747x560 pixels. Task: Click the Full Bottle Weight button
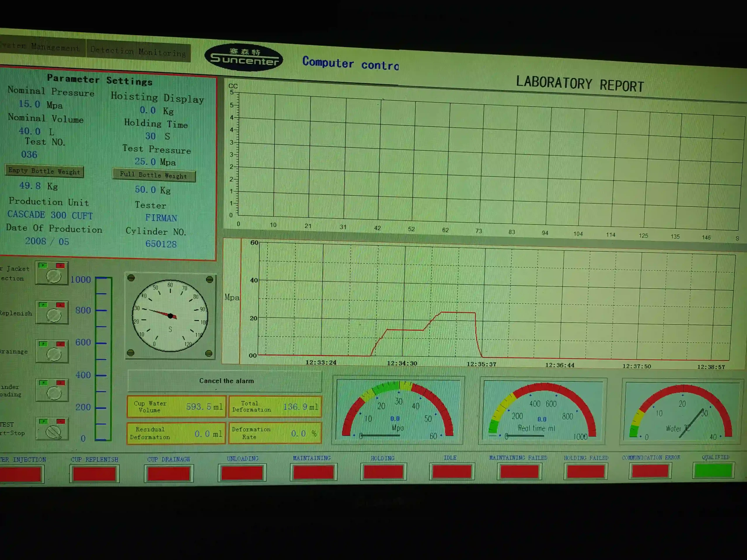pyautogui.click(x=154, y=175)
